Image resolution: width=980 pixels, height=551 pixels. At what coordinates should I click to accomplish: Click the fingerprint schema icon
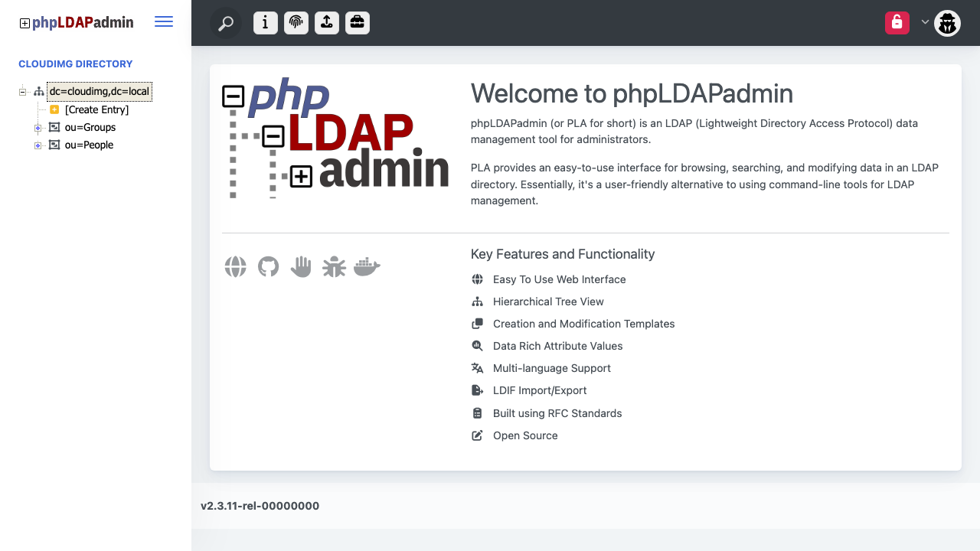click(296, 23)
